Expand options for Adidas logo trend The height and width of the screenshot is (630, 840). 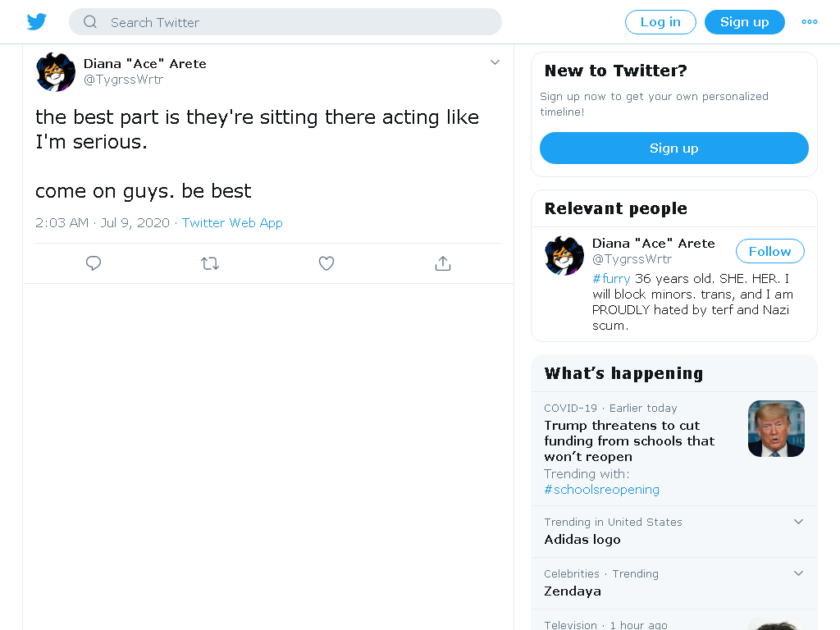click(798, 521)
